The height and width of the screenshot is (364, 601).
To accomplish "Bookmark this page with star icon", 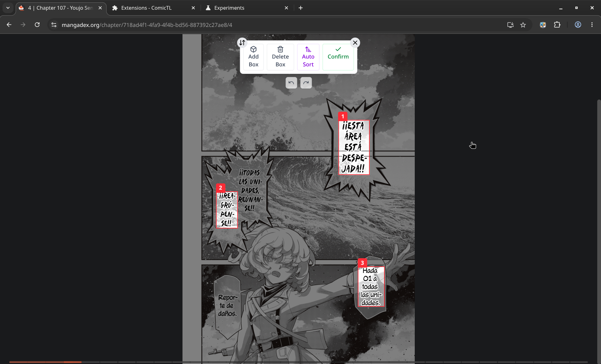I will click(523, 25).
